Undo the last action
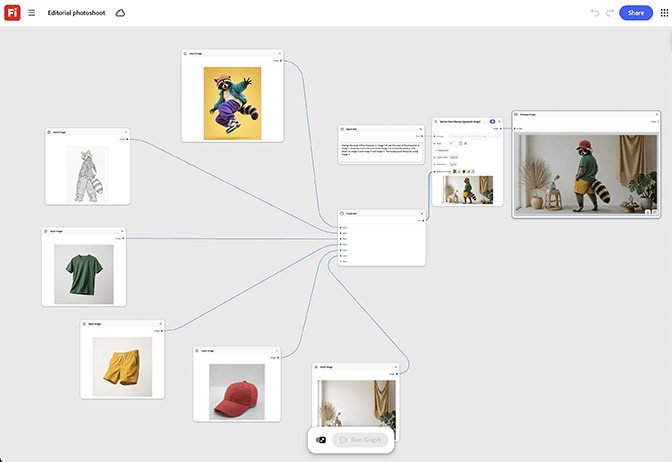The height and width of the screenshot is (462, 672). tap(595, 13)
